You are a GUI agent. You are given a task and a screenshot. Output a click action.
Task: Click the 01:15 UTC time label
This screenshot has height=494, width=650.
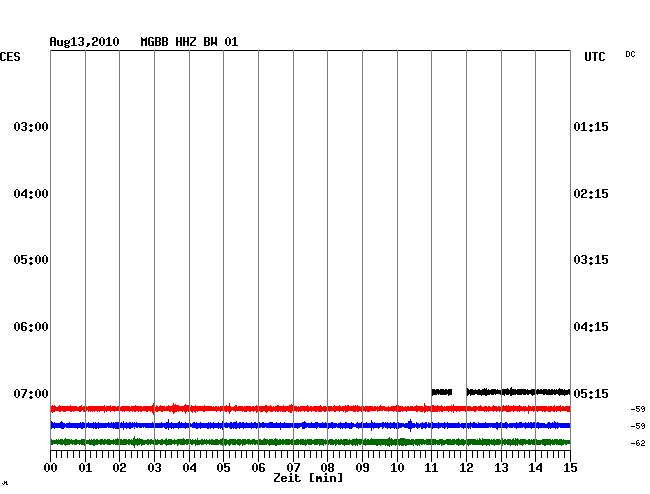click(x=591, y=126)
